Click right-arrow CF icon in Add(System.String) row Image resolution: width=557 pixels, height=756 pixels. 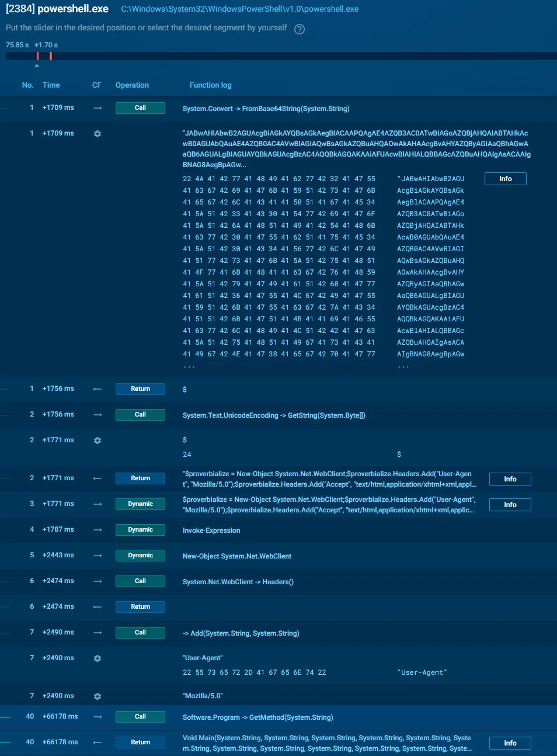coord(98,633)
